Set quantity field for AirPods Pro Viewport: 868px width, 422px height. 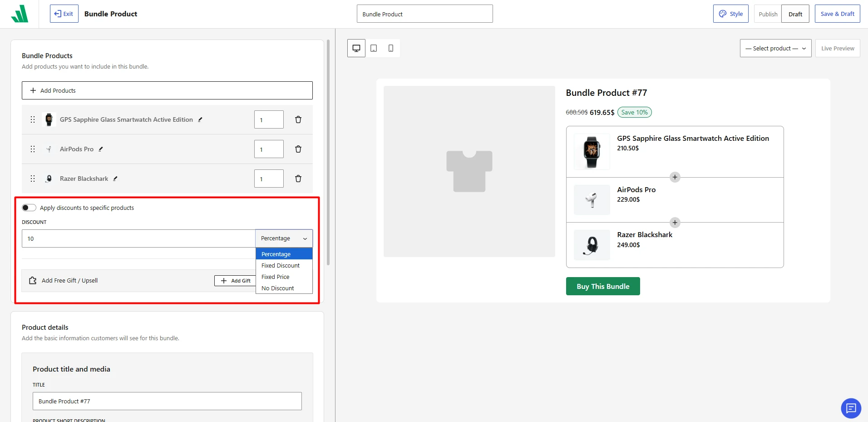point(269,149)
